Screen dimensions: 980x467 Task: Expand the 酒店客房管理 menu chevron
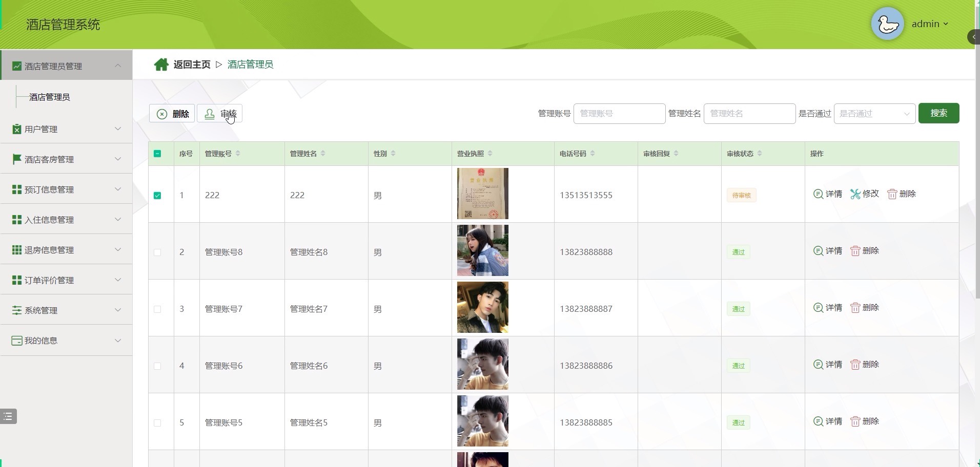[118, 159]
